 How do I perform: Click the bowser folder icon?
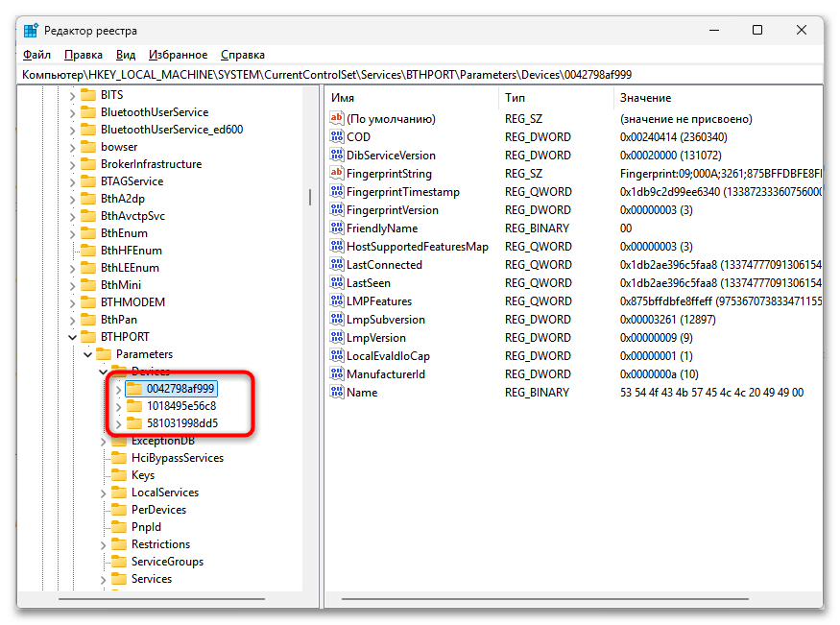(88, 147)
